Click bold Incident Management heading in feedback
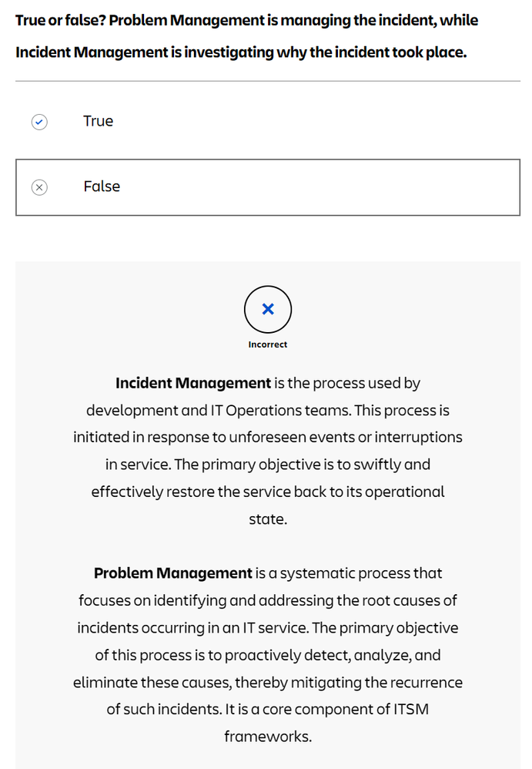532x769 pixels. (193, 383)
